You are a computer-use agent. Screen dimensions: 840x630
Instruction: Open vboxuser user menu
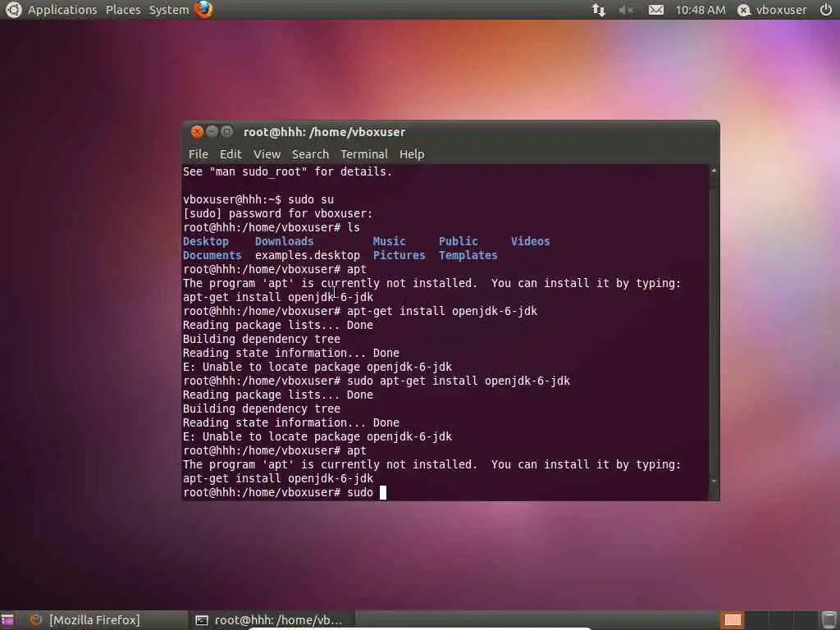coord(773,10)
